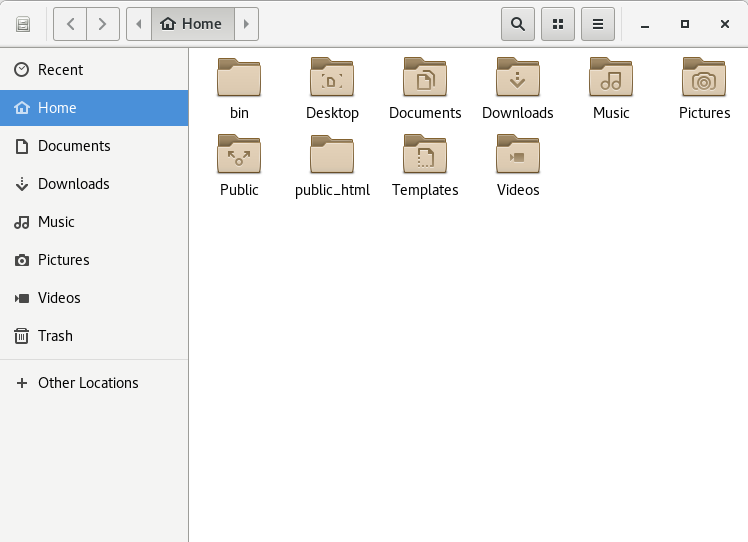This screenshot has width=748, height=542.
Task: Go back with the previous arrow
Action: pos(70,24)
